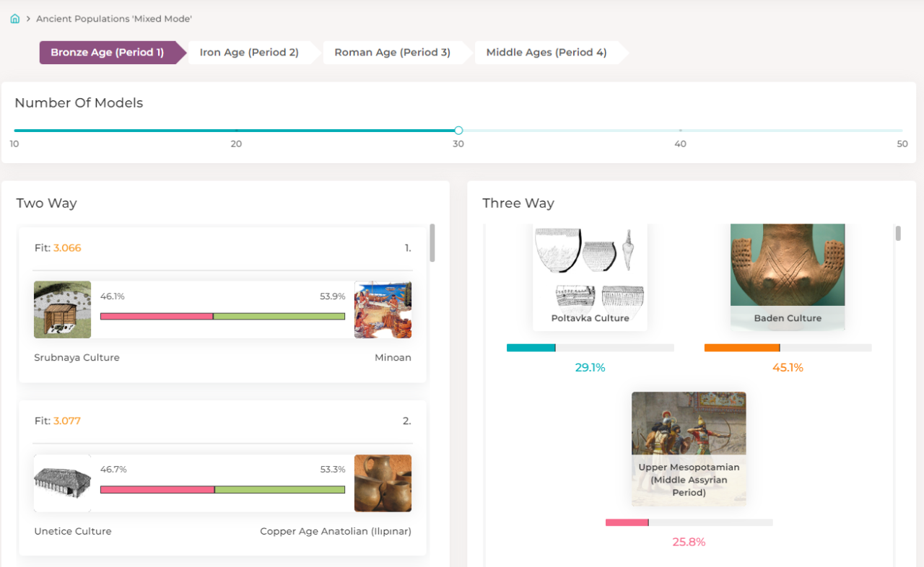The width and height of the screenshot is (924, 567).
Task: Open the Poltavka Culture card
Action: (590, 277)
